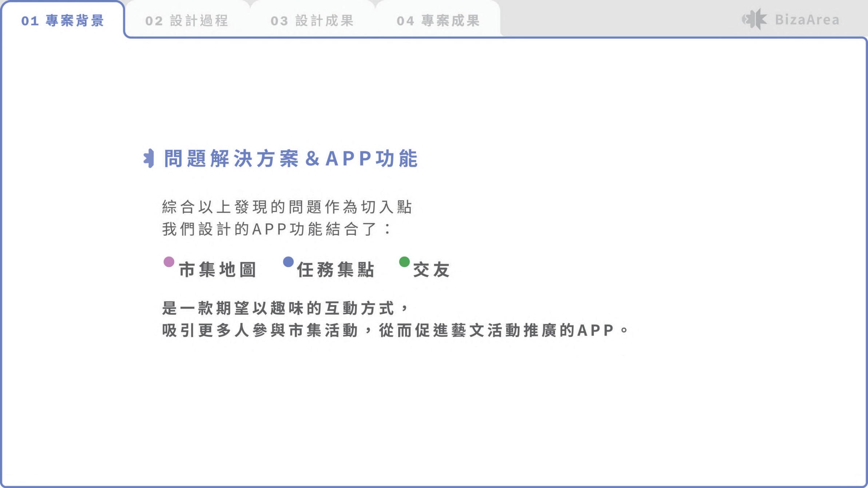868x488 pixels.
Task: Select the 03 設計成果 tab
Action: coord(312,21)
